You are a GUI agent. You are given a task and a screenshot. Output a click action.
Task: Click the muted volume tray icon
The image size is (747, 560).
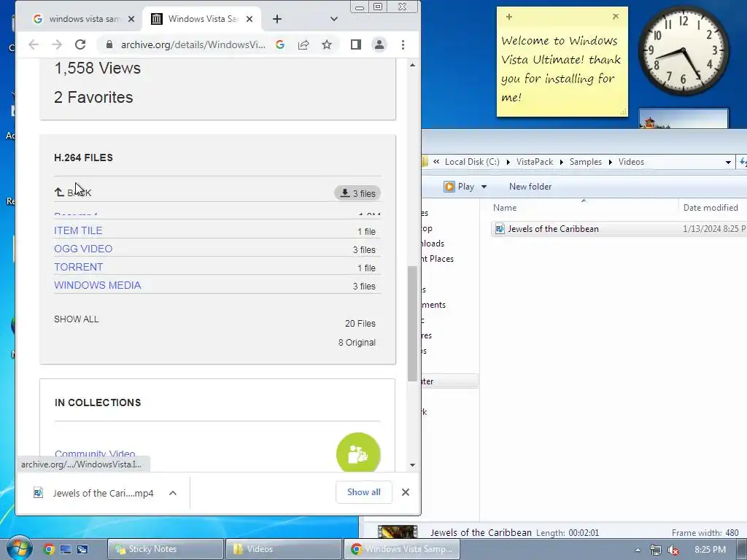tap(673, 550)
